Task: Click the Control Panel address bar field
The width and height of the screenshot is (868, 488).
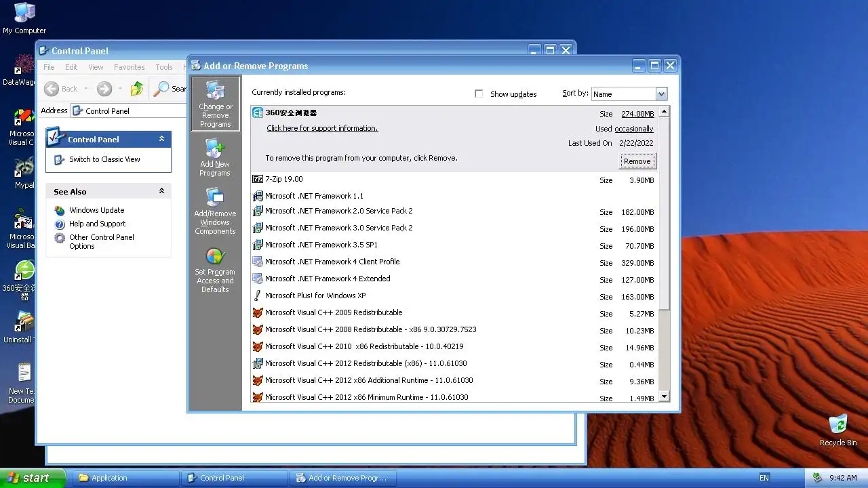Action: tap(129, 110)
